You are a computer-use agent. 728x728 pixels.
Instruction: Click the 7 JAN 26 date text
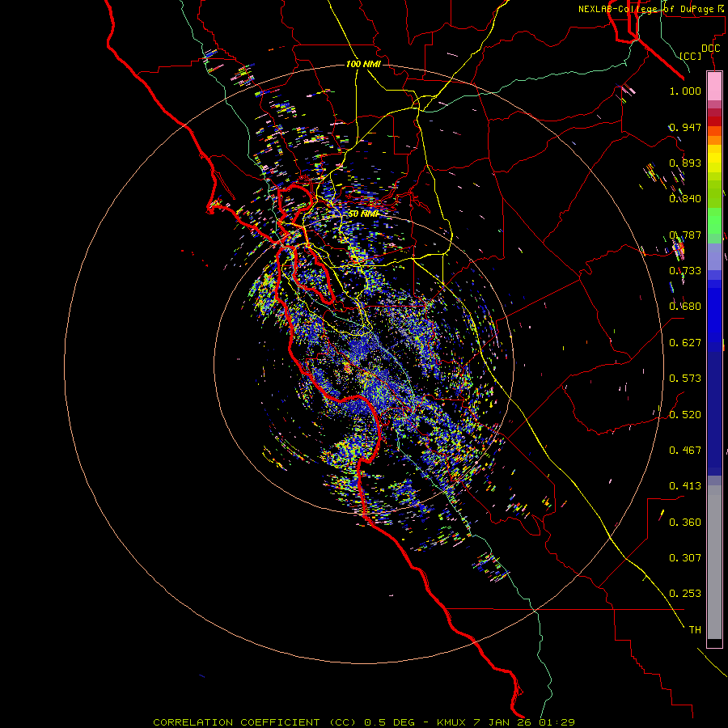pyautogui.click(x=503, y=722)
